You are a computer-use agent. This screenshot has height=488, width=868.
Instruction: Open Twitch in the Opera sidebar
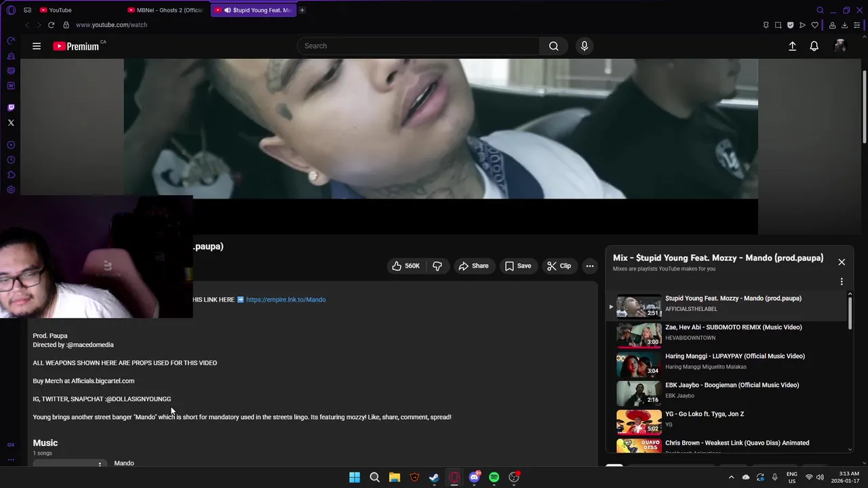(x=11, y=108)
